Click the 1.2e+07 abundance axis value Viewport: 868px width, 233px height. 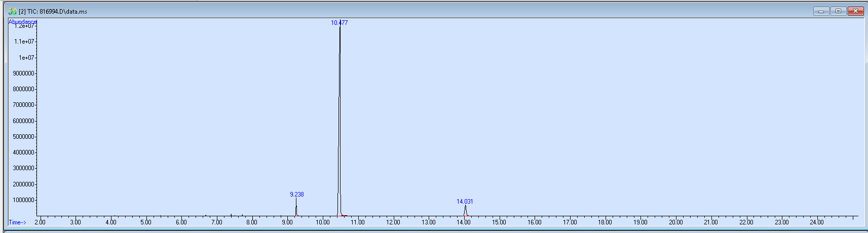point(24,26)
